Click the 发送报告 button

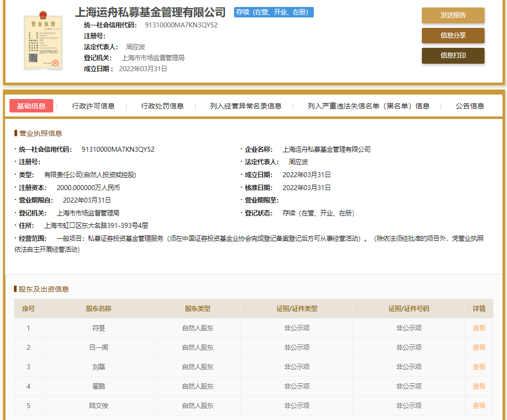(453, 16)
